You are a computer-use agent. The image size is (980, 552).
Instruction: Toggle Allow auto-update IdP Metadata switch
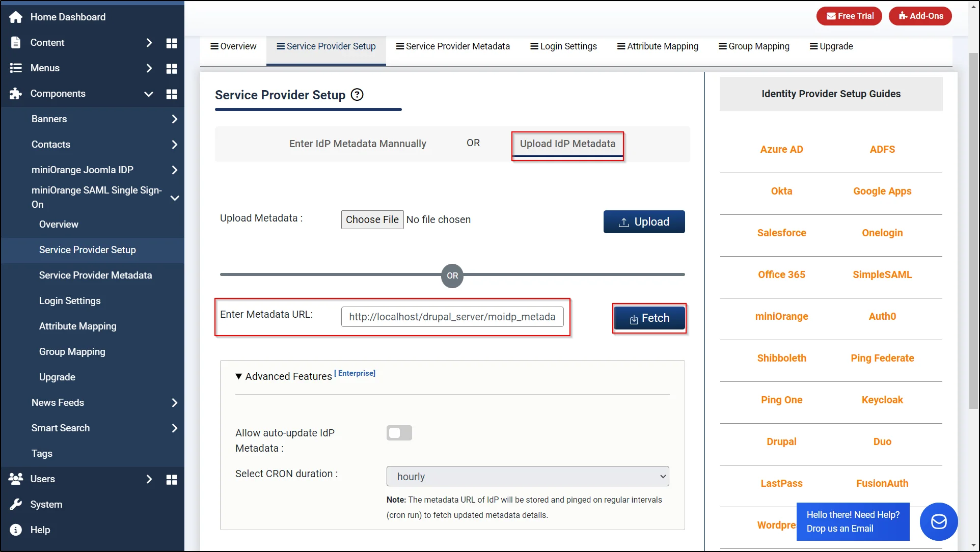399,433
